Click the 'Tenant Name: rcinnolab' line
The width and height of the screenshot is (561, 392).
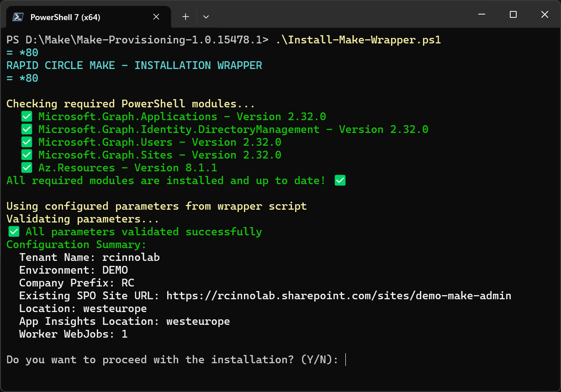pos(90,257)
